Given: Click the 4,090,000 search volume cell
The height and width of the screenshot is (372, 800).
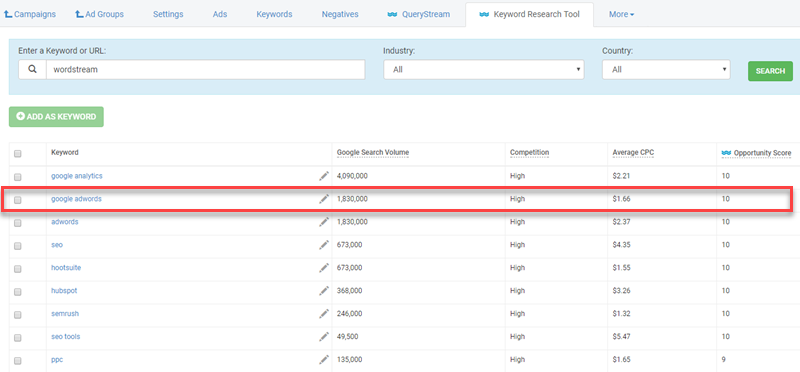Looking at the screenshot, I should (x=352, y=176).
